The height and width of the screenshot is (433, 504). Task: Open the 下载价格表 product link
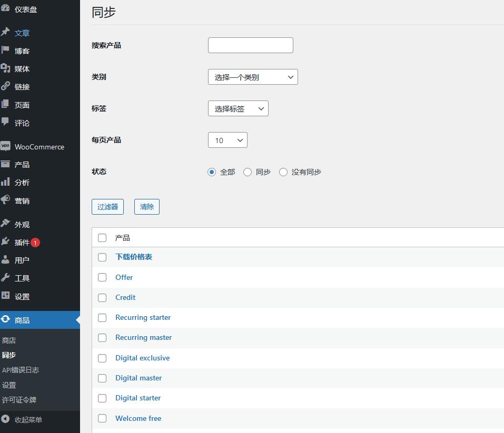click(134, 257)
